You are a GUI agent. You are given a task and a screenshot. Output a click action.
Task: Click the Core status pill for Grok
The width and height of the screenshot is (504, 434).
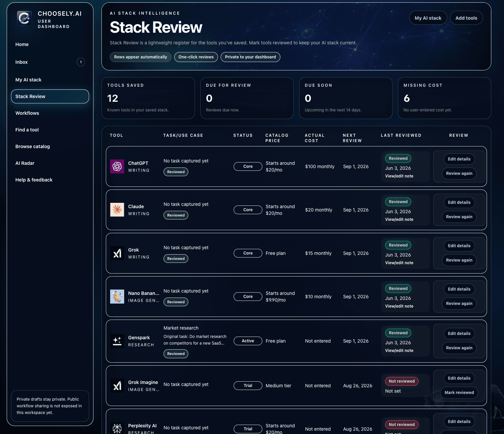click(x=248, y=253)
